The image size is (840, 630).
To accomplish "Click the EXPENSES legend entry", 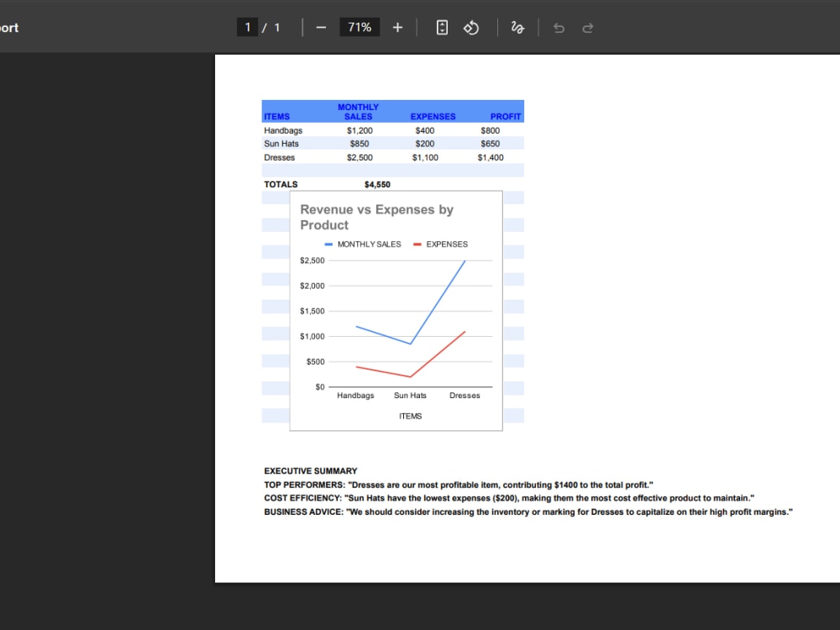I will click(x=440, y=244).
